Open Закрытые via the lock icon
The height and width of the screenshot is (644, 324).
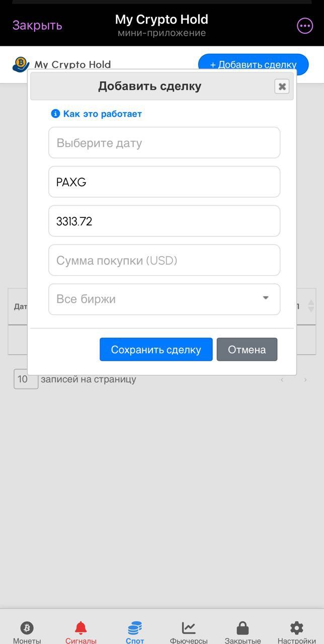pyautogui.click(x=243, y=627)
